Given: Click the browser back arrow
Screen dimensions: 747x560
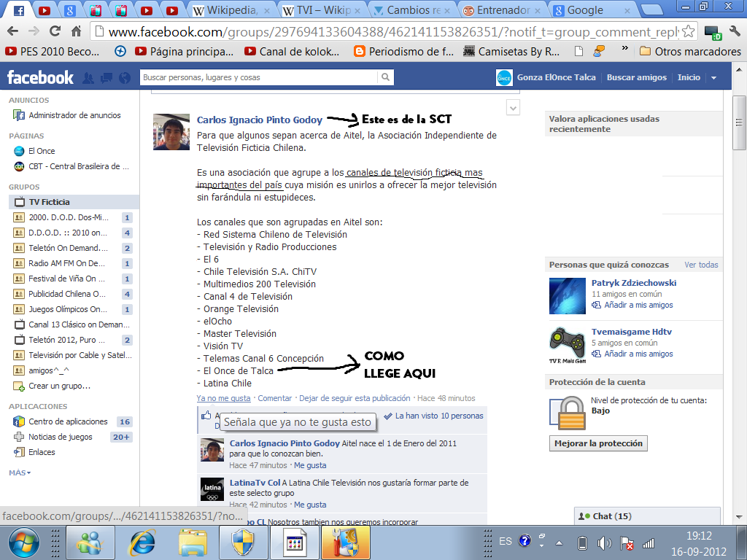Looking at the screenshot, I should pyautogui.click(x=13, y=31).
